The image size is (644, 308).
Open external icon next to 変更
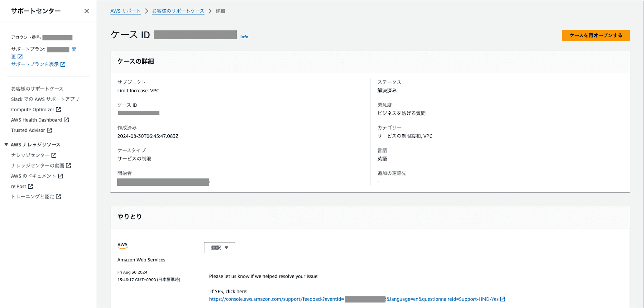(20, 57)
